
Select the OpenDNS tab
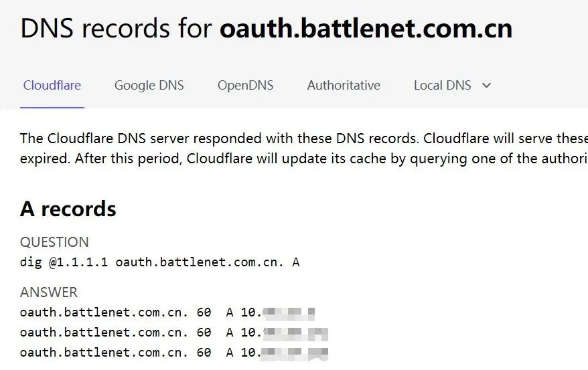[x=245, y=86]
